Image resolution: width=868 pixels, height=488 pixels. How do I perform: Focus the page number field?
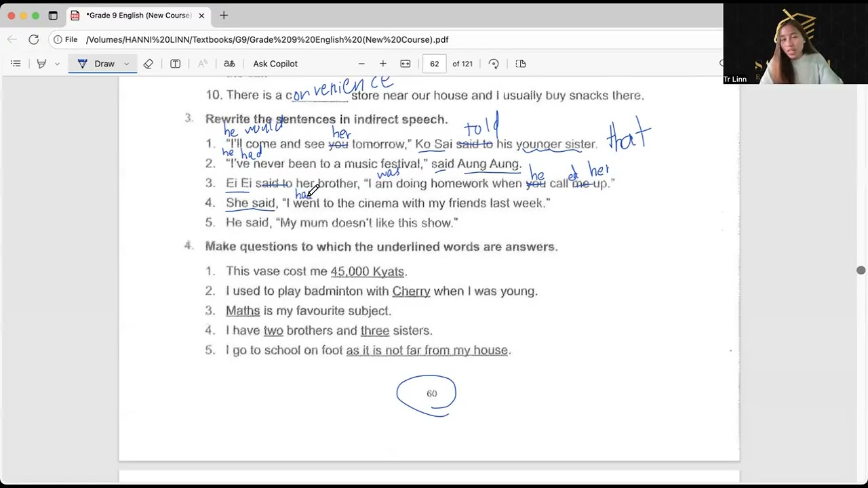click(435, 64)
